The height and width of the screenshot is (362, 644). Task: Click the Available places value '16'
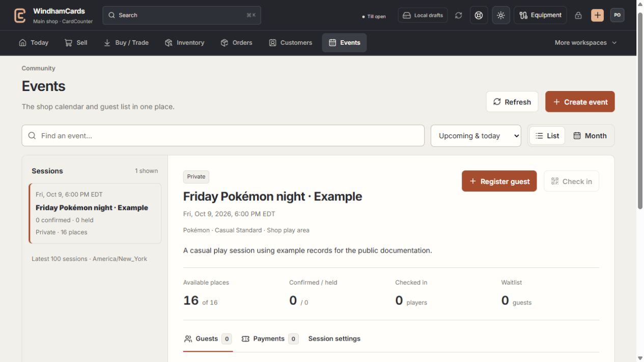191,300
